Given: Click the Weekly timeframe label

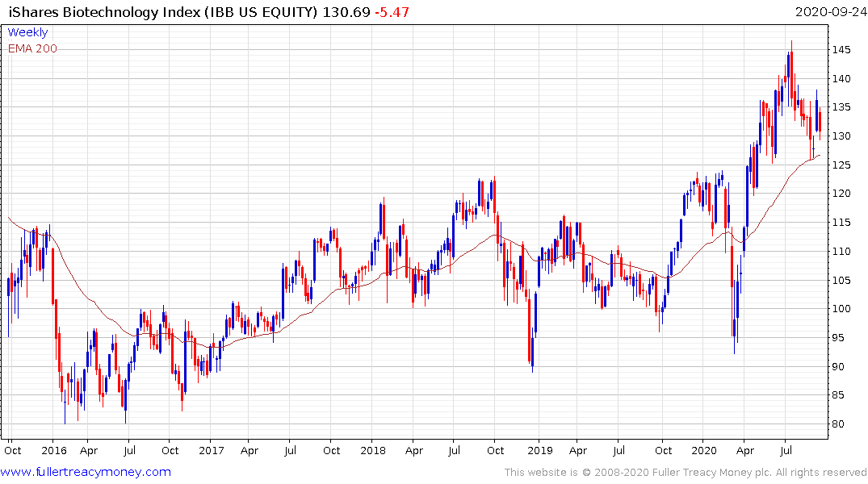Looking at the screenshot, I should (27, 32).
